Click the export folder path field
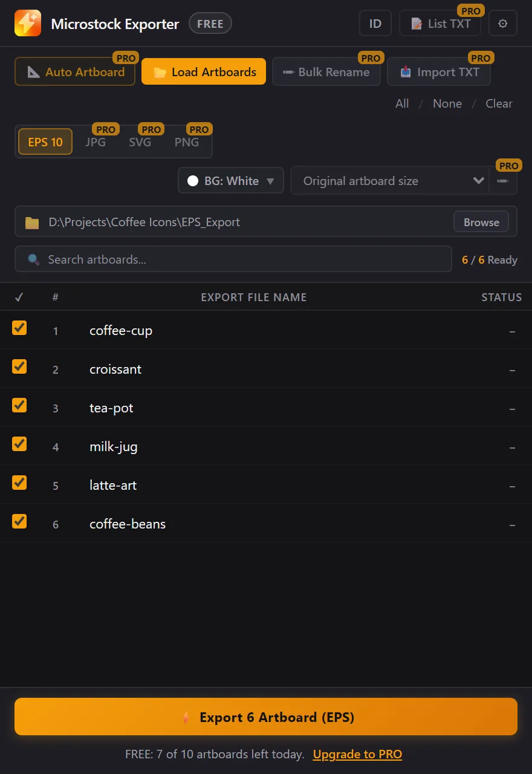 tap(266, 222)
